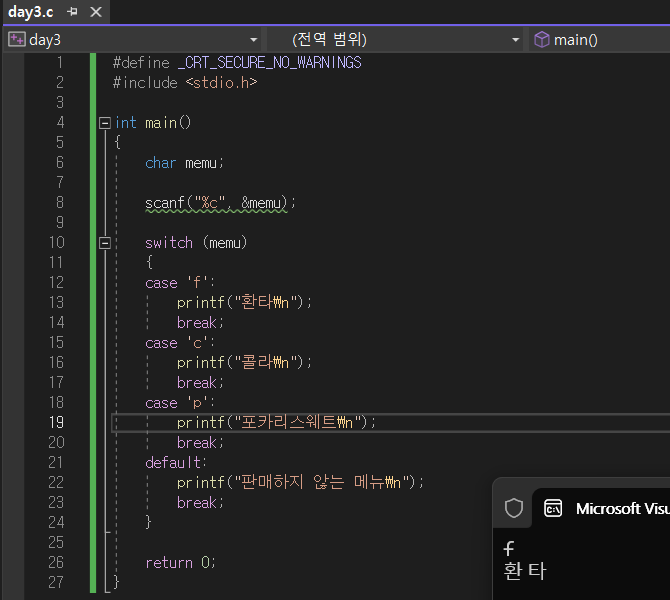Collapse the int main() code block
Image resolution: width=670 pixels, height=600 pixels.
(x=105, y=123)
